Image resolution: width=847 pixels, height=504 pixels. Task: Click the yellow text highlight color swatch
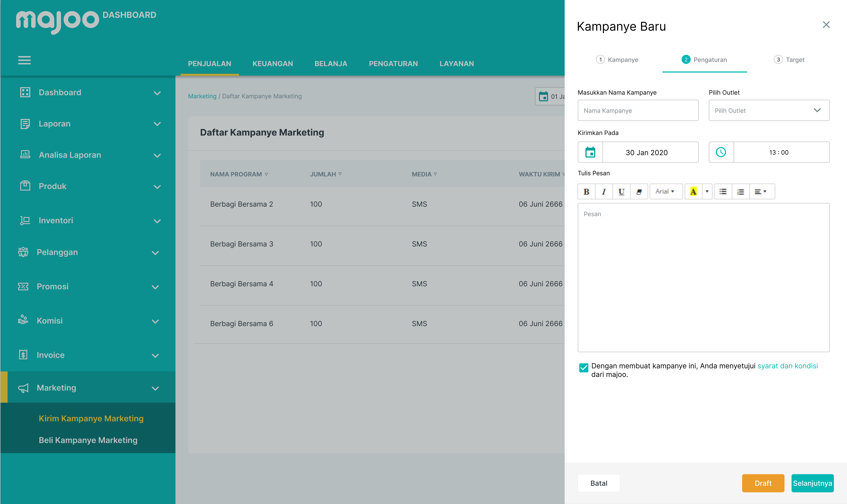[x=693, y=192]
